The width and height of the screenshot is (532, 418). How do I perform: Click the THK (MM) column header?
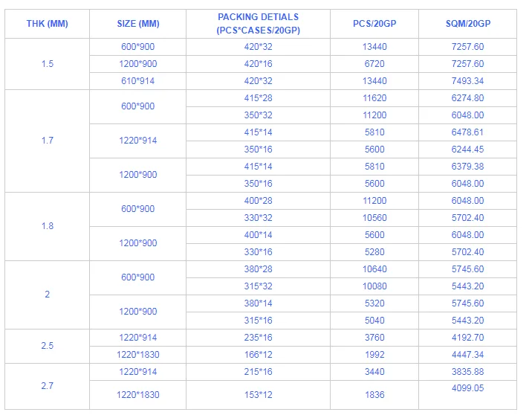(47, 24)
